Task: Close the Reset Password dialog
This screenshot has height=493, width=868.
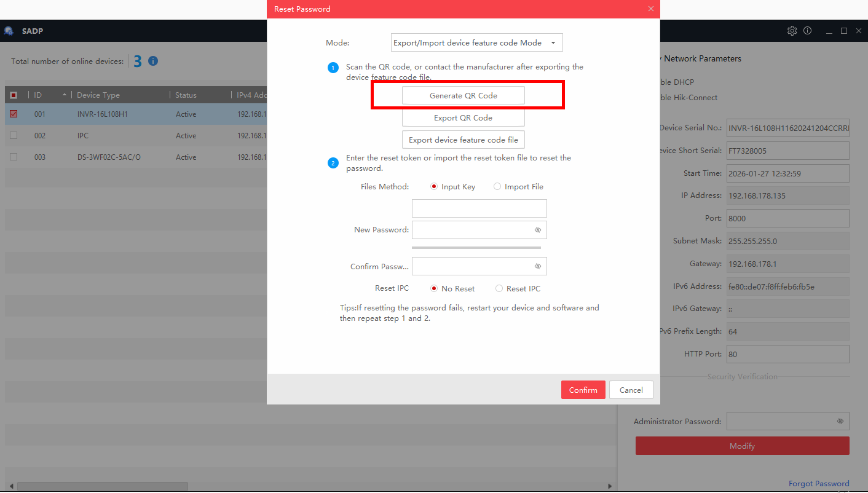Action: pyautogui.click(x=651, y=9)
